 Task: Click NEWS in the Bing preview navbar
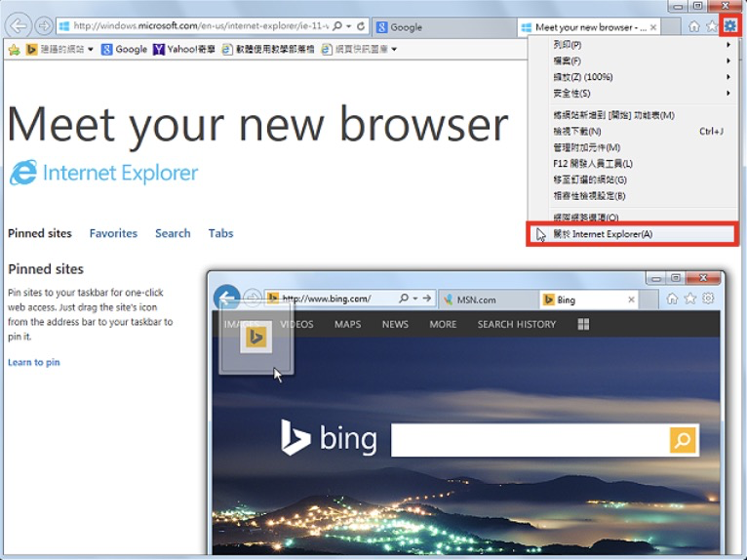[395, 324]
